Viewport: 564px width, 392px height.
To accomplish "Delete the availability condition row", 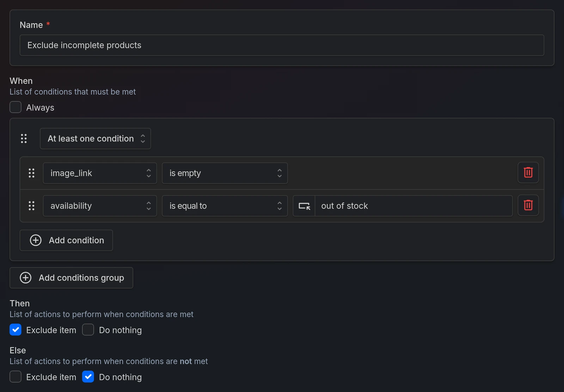I will click(528, 206).
